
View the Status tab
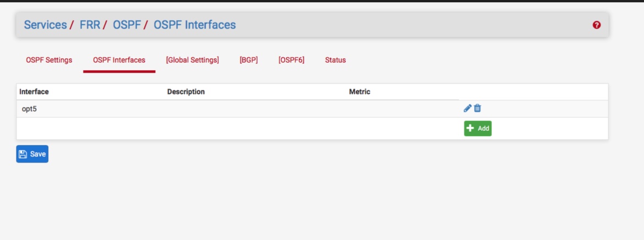pyautogui.click(x=335, y=60)
